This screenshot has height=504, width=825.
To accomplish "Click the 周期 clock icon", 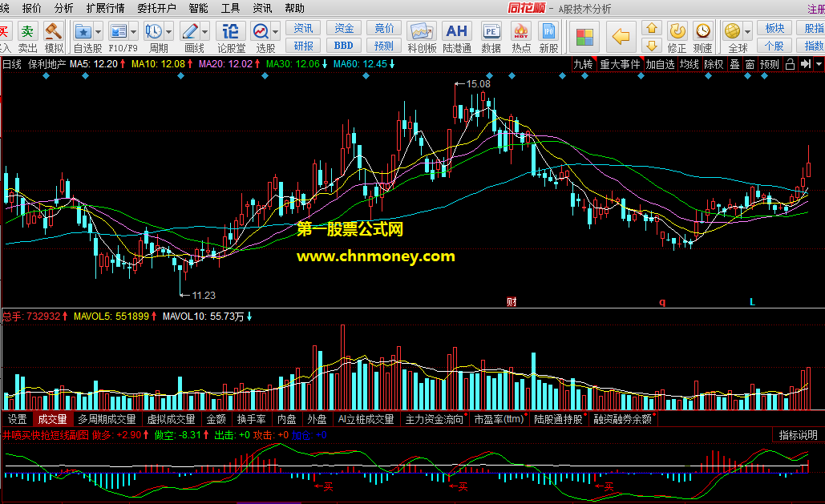I will click(x=154, y=31).
